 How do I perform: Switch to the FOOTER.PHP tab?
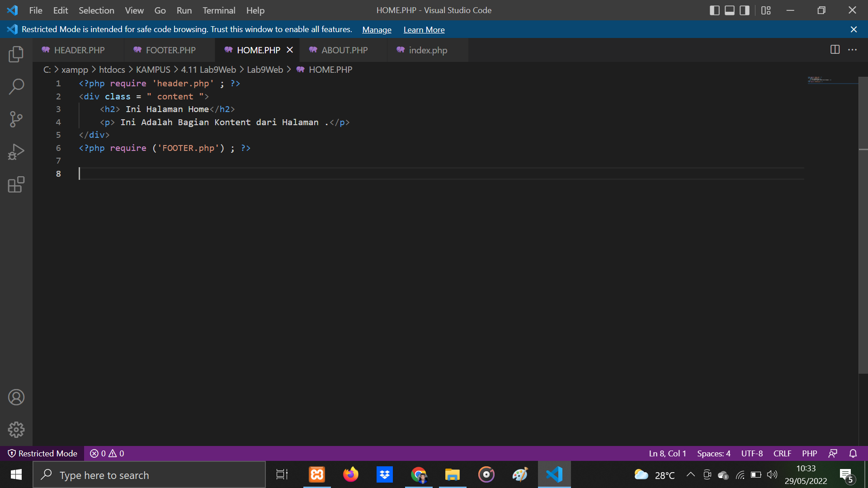(170, 50)
